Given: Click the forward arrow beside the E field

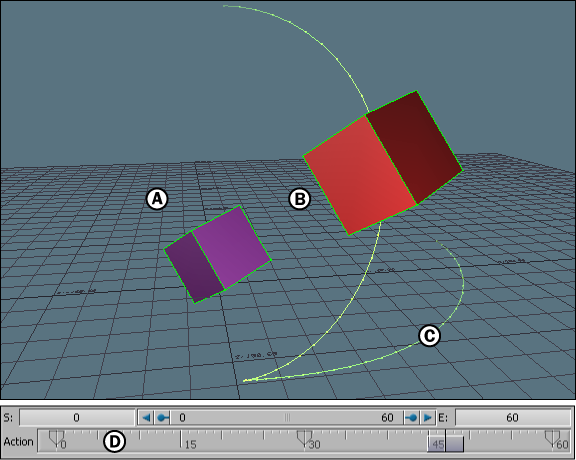Looking at the screenshot, I should [428, 418].
